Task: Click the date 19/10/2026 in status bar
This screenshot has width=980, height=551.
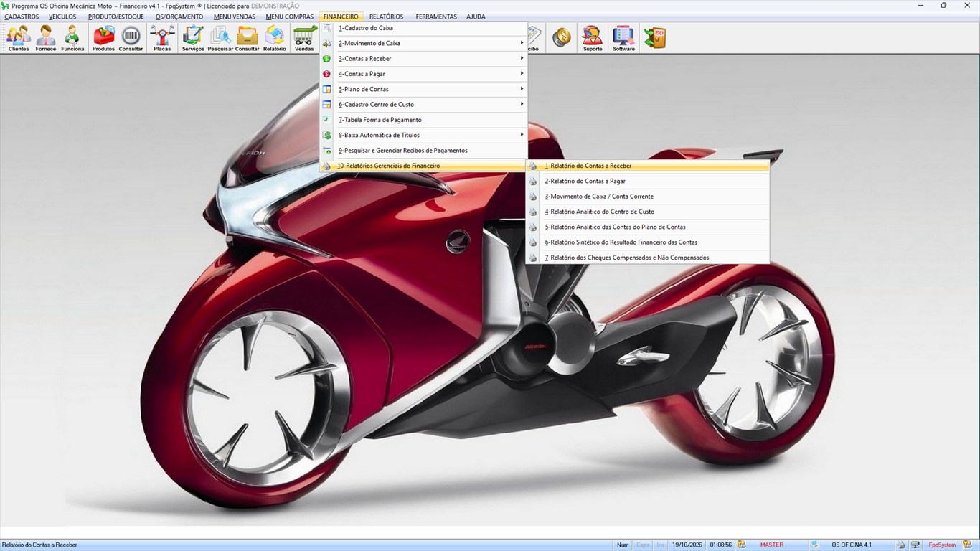Action: (x=688, y=545)
